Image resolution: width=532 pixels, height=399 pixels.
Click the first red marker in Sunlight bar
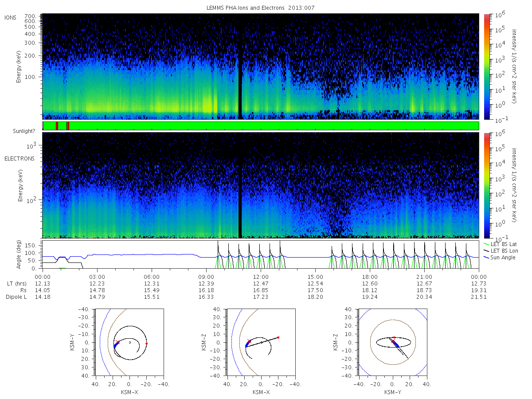(x=57, y=126)
